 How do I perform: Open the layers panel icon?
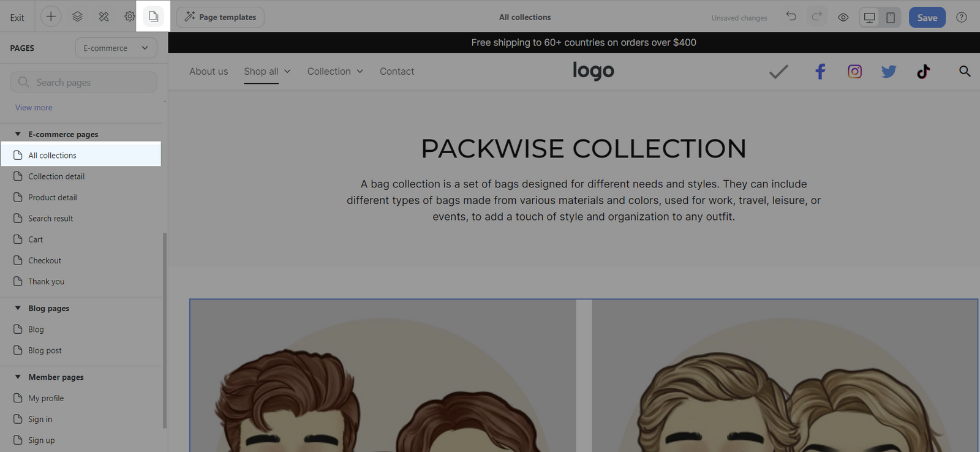point(77,17)
